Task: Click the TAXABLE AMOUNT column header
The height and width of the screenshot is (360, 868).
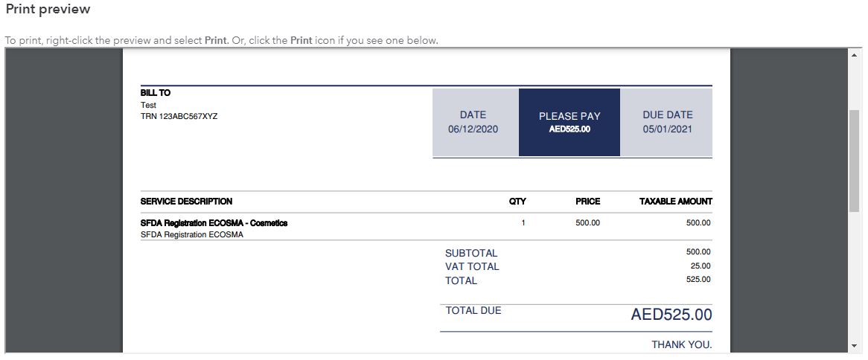Action: pos(675,202)
